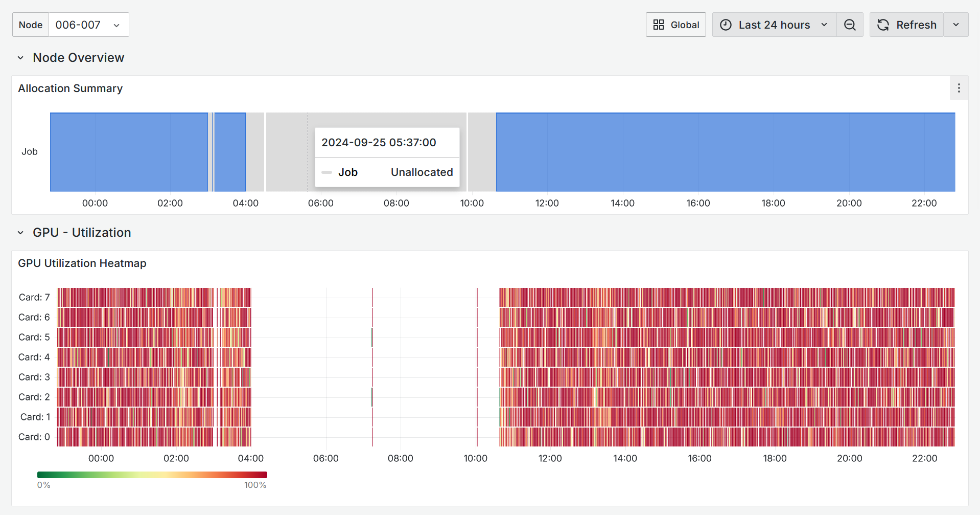Click Card: 3 row label
Screen dimensions: 980x515
click(34, 377)
